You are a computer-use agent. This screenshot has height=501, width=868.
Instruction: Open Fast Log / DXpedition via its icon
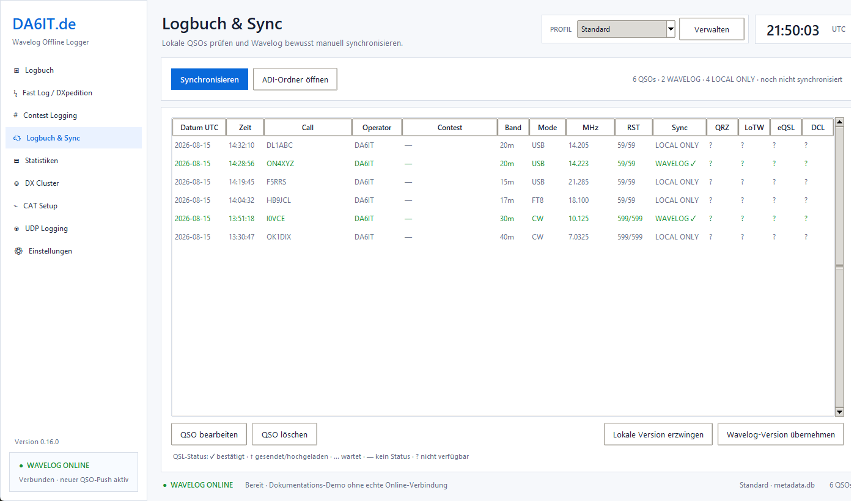(x=15, y=93)
